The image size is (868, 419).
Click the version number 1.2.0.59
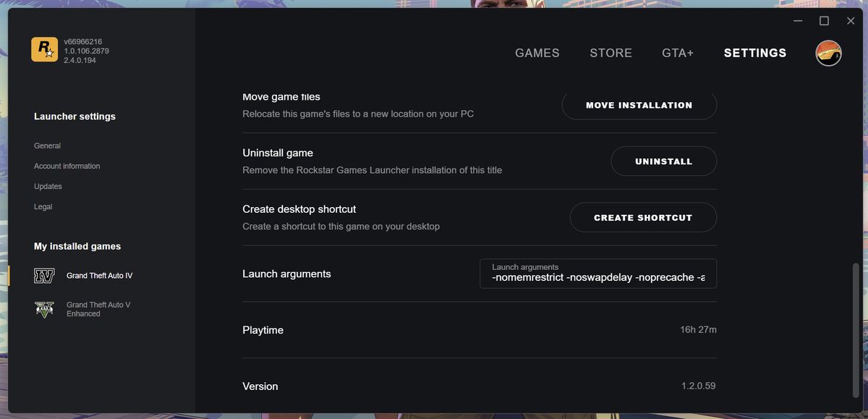coord(699,386)
